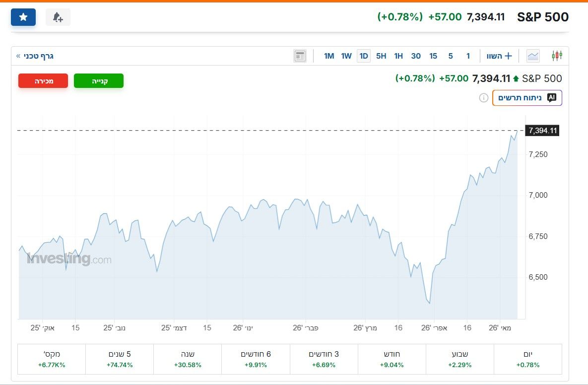Select the 5 minute interval

(451, 56)
